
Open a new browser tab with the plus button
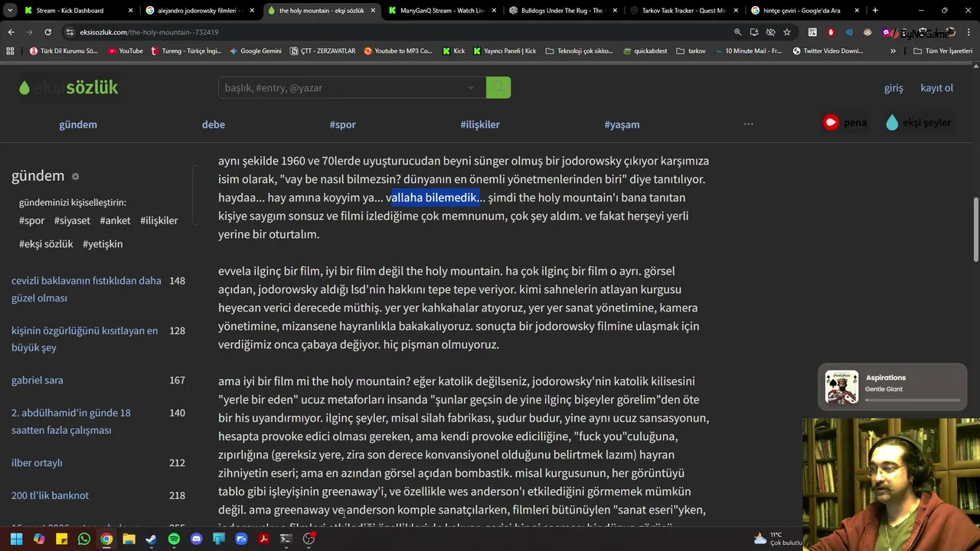pyautogui.click(x=875, y=11)
